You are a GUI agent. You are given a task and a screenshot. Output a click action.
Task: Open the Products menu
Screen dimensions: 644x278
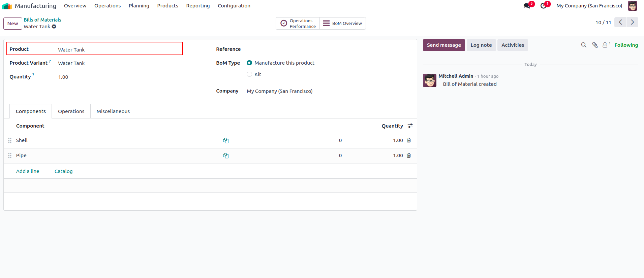point(167,6)
